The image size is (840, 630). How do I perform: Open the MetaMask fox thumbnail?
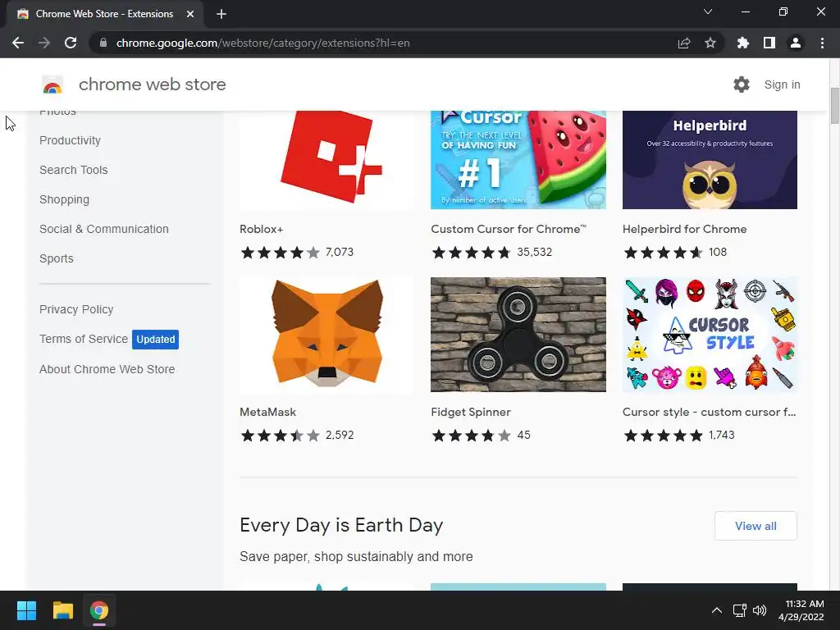tap(326, 335)
